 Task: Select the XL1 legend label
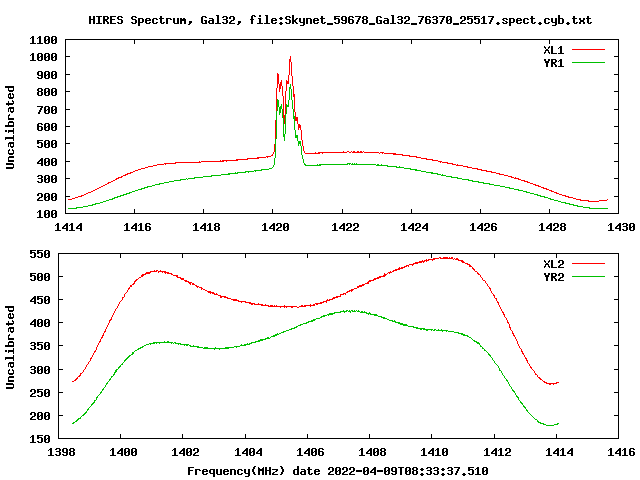coord(553,50)
